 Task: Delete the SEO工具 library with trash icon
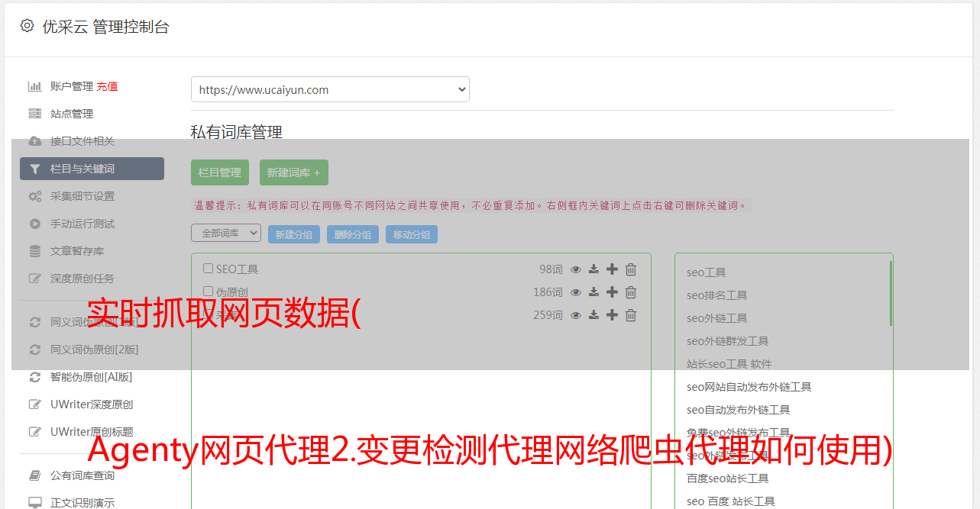pyautogui.click(x=631, y=269)
